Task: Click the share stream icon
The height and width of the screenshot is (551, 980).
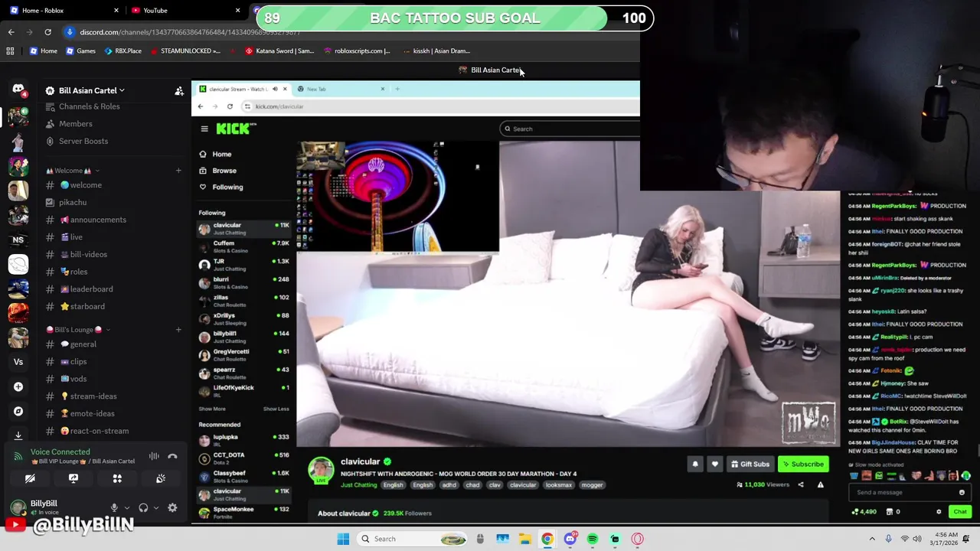Action: (x=801, y=484)
